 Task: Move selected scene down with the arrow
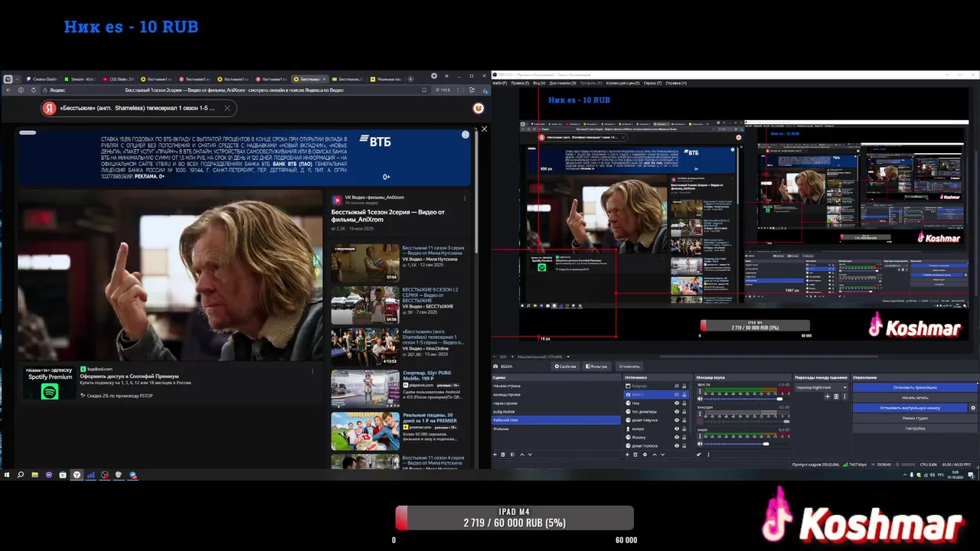coord(530,455)
